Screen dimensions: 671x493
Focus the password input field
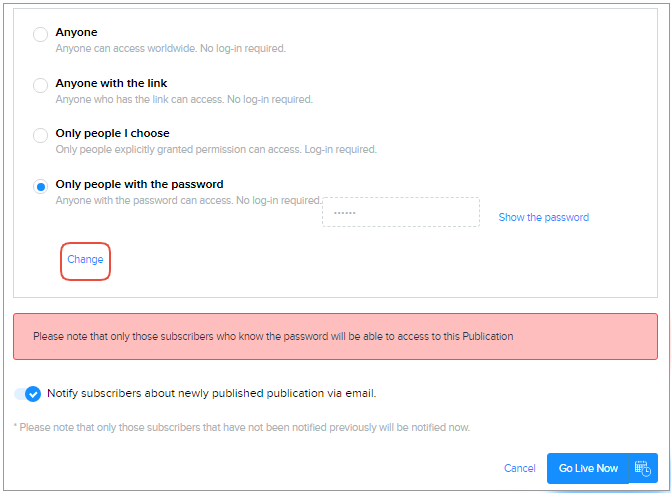point(400,213)
